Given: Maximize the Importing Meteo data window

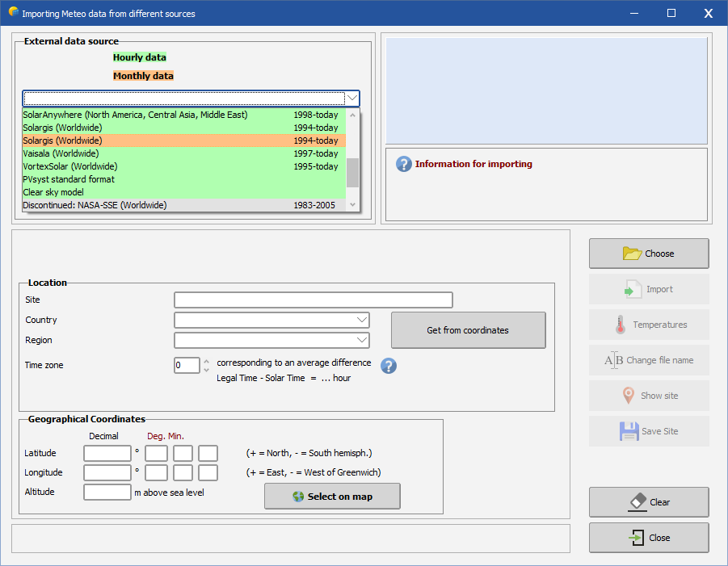Looking at the screenshot, I should pyautogui.click(x=671, y=13).
